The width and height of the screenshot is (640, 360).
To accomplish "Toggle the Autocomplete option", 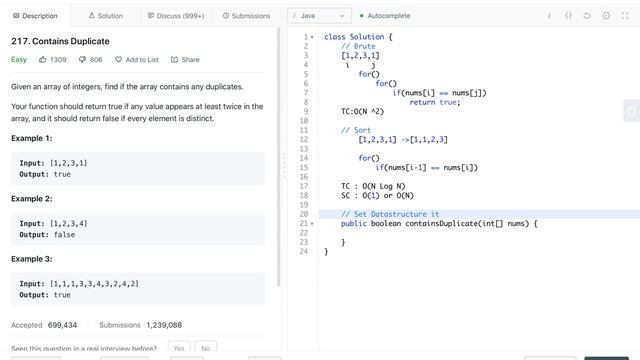I will tap(384, 16).
